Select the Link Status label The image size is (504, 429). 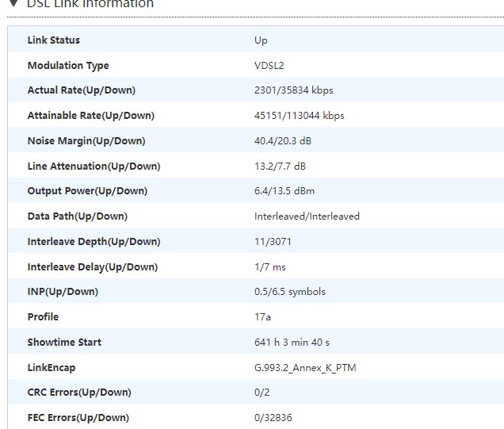54,40
